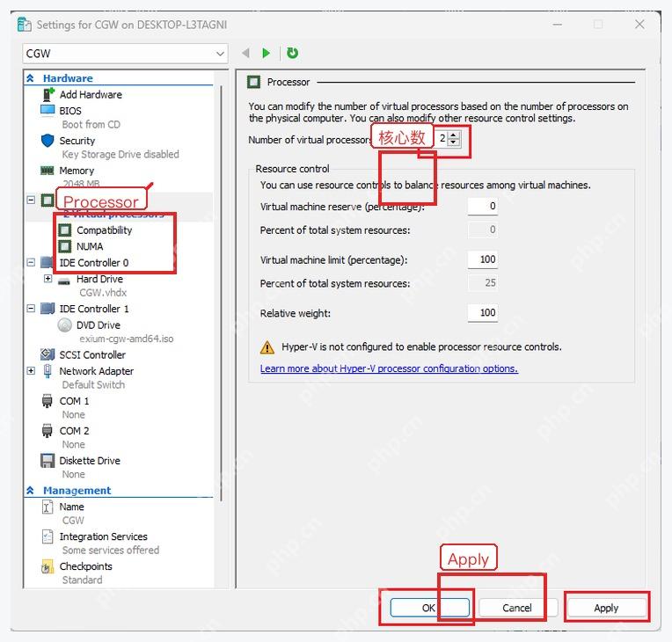This screenshot has width=672, height=642.
Task: Click the COM 1 port icon
Action: point(47,401)
